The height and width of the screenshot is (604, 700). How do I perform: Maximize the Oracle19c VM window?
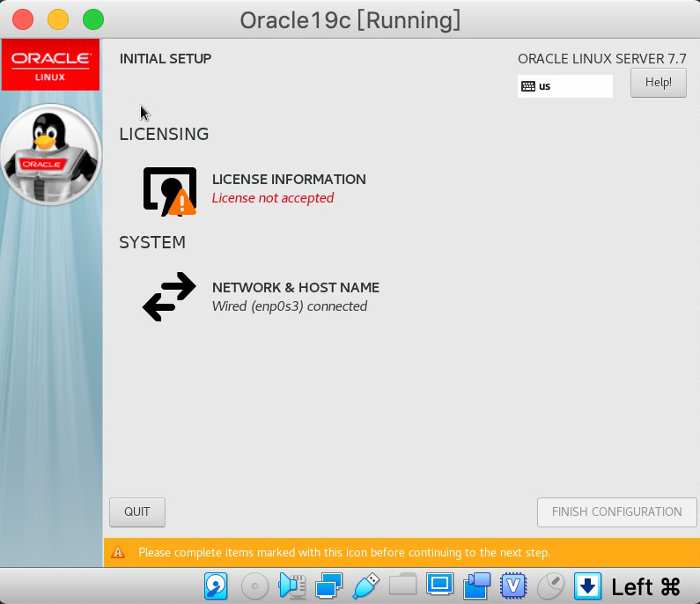93,19
